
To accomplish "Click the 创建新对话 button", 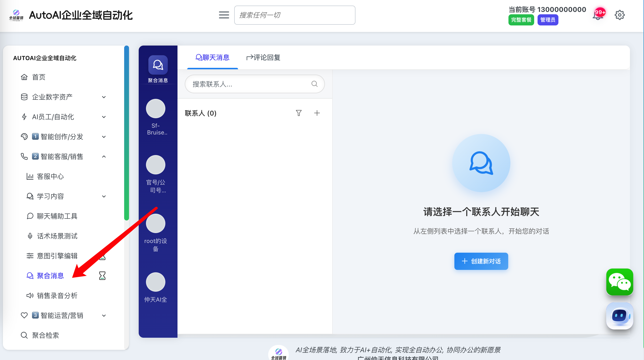I will (481, 261).
